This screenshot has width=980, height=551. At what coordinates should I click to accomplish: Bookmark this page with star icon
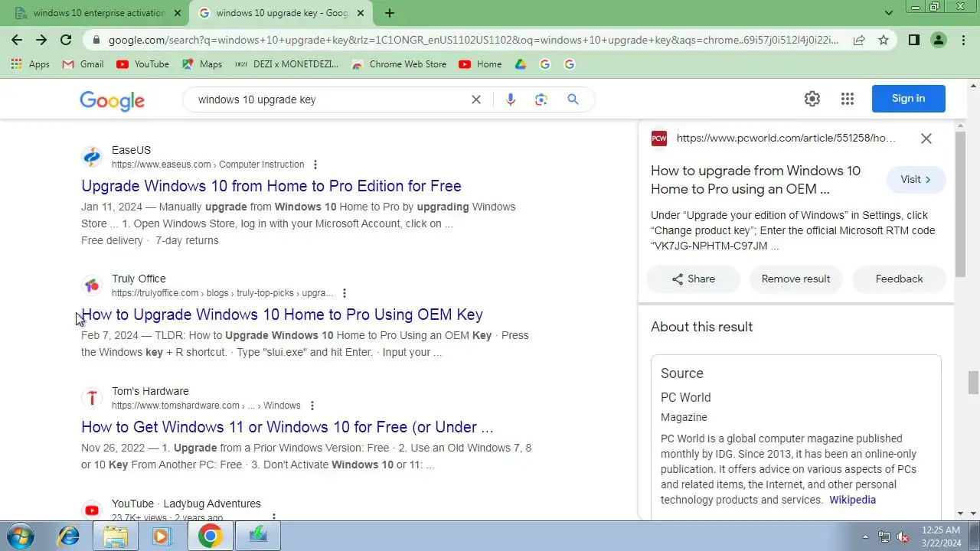click(x=884, y=40)
